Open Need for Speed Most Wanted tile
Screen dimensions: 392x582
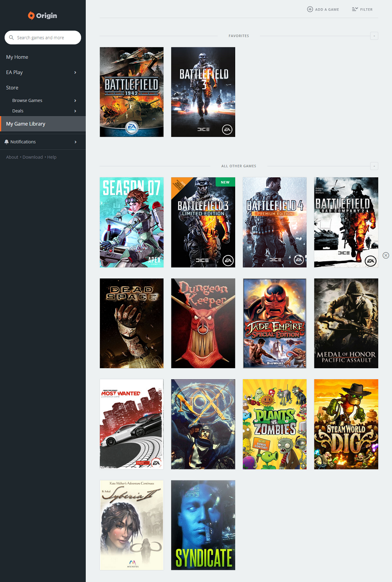pos(132,424)
